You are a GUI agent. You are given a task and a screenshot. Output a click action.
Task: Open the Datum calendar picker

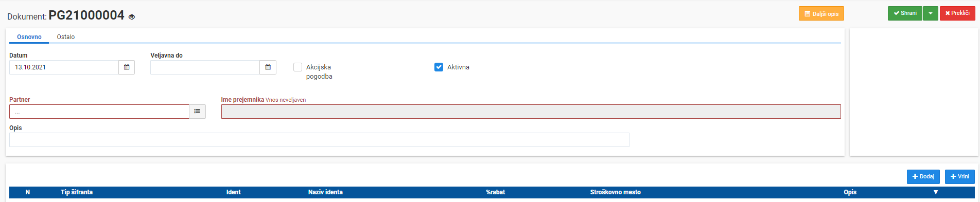click(x=127, y=67)
